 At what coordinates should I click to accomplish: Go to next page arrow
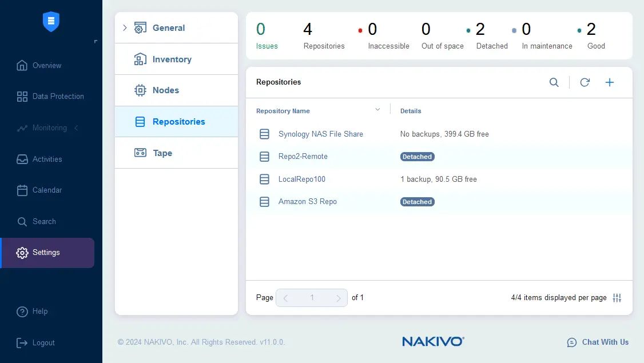pyautogui.click(x=339, y=298)
